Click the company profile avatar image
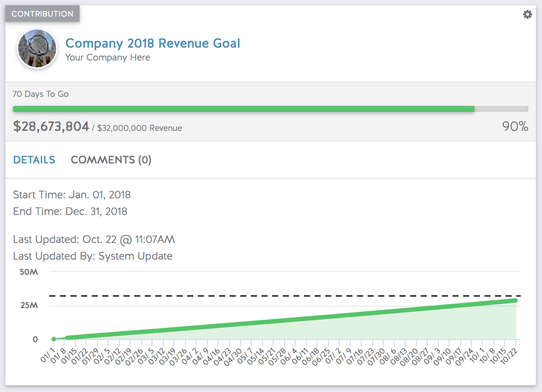This screenshot has width=542, height=392. [x=37, y=48]
